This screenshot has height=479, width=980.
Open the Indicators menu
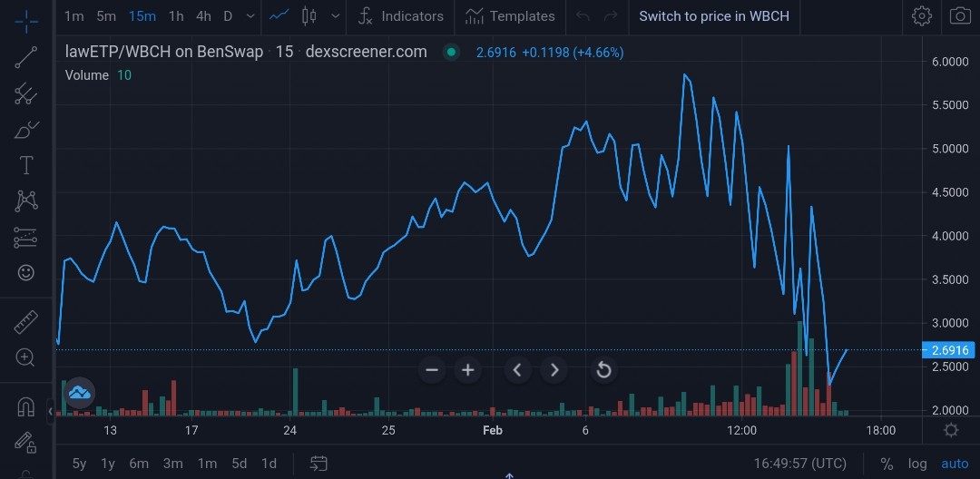pos(401,16)
